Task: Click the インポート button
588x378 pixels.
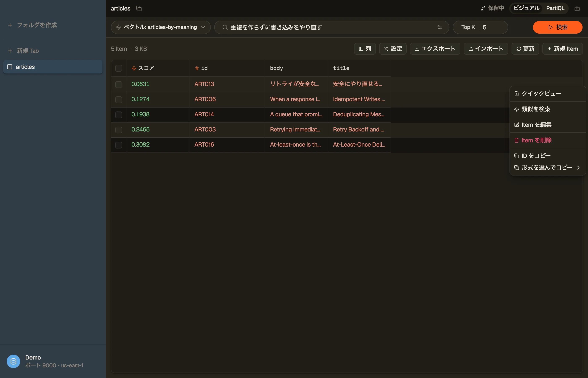Action: 486,49
